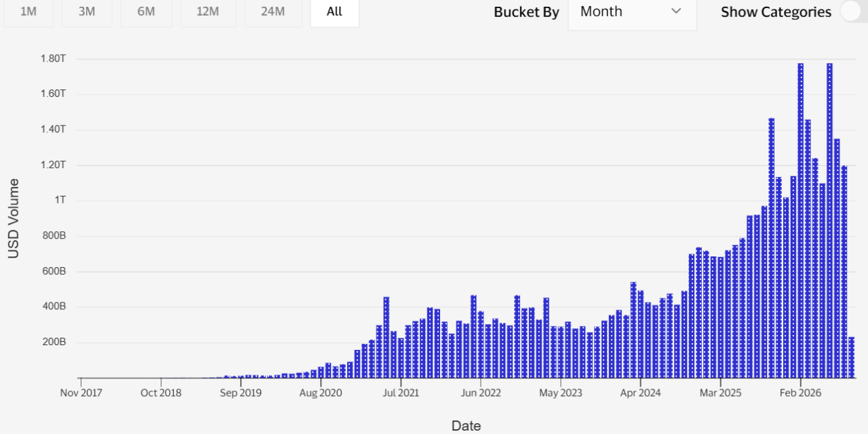Click the 1.40T y-axis label

[53, 129]
